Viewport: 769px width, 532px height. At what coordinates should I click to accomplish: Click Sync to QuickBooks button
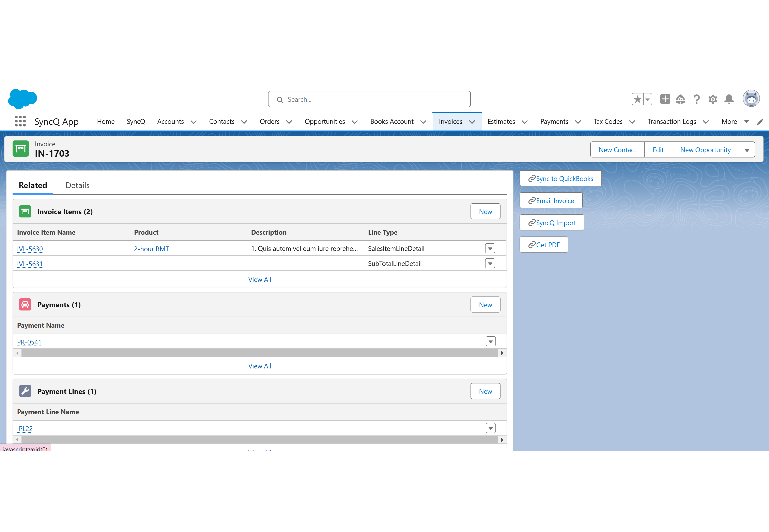[561, 179]
